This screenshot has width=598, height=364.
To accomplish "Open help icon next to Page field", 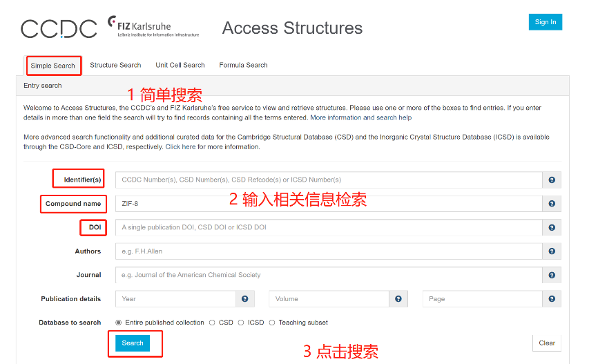I will coord(552,299).
